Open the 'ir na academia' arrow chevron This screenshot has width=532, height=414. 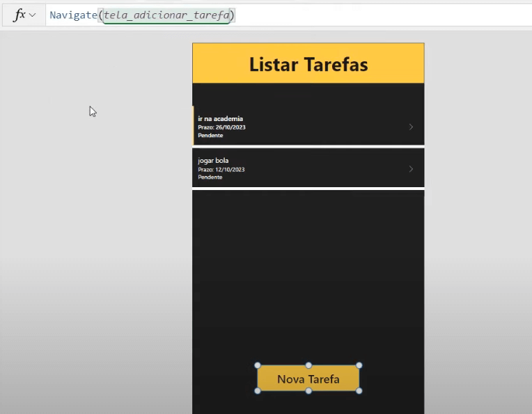click(411, 127)
